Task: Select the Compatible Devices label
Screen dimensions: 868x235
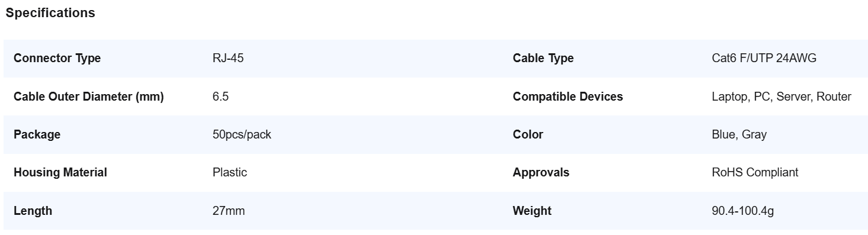Action: click(x=568, y=96)
